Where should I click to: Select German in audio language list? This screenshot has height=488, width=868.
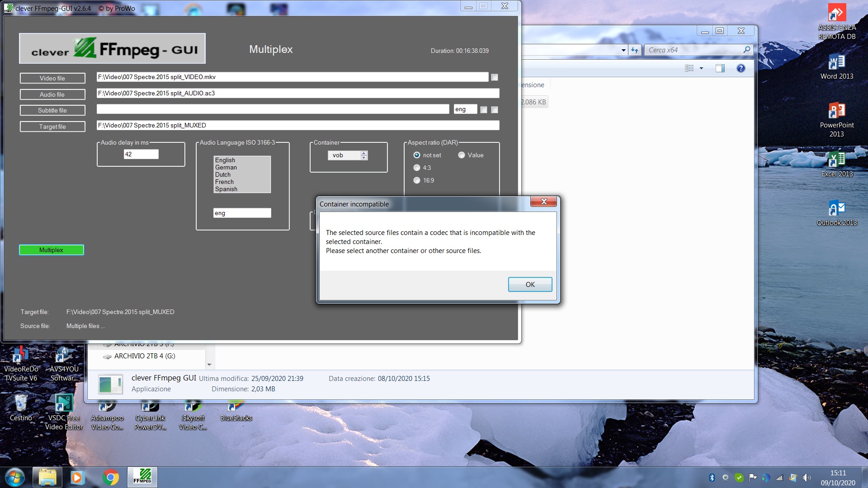[x=226, y=168]
